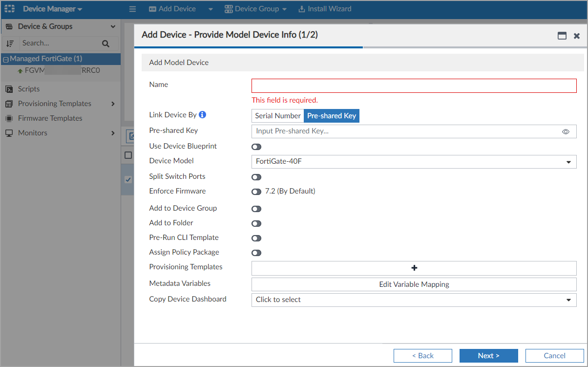Open the Device Model dropdown
This screenshot has height=367, width=588.
414,161
